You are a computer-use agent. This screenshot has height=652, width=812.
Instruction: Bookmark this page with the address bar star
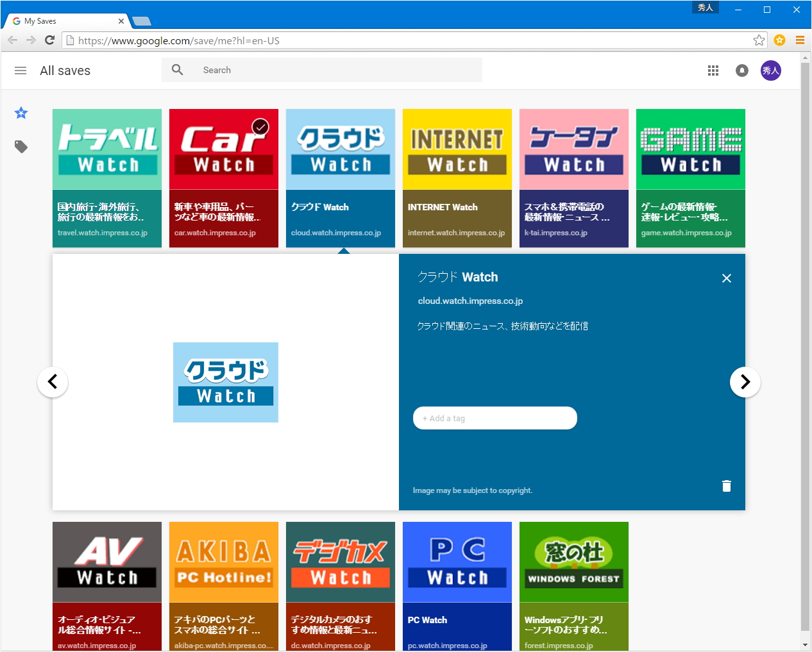tap(759, 40)
